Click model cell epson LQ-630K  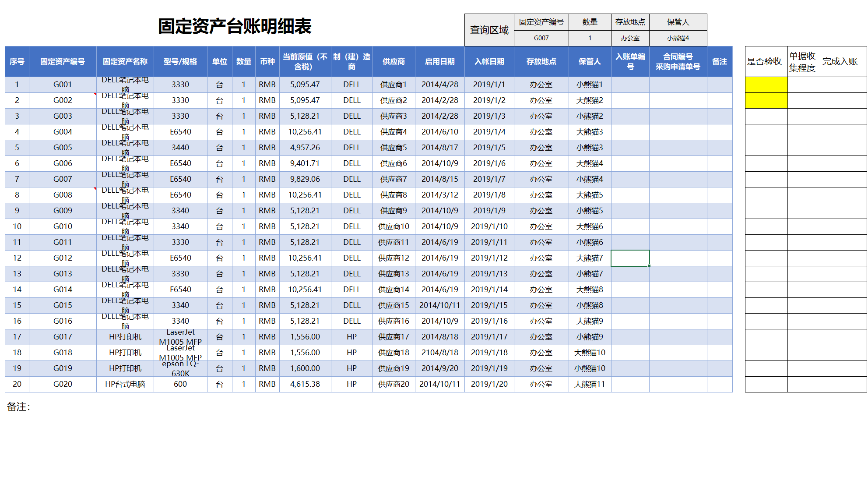(180, 368)
